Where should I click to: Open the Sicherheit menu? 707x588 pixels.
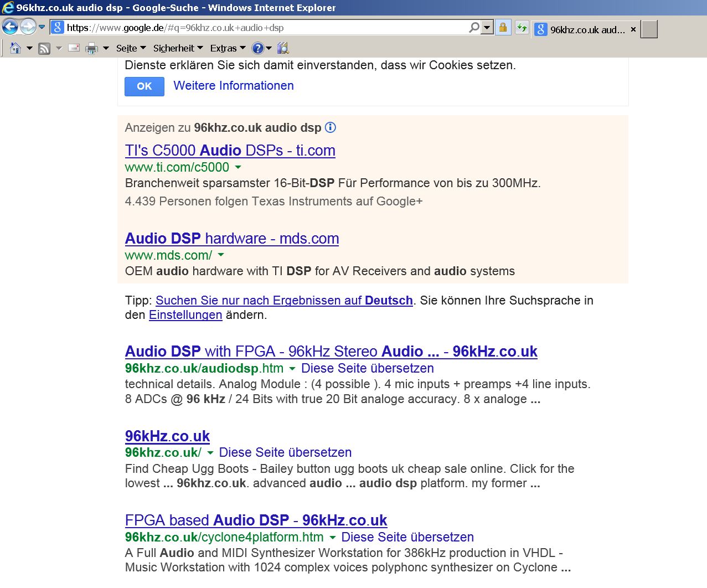pos(178,48)
